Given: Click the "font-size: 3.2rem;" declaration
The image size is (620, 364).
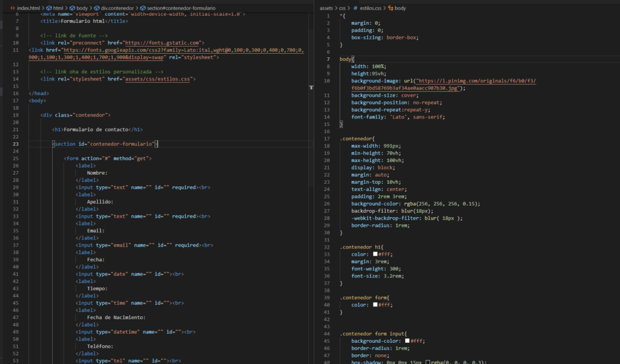Looking at the screenshot, I should [x=378, y=276].
